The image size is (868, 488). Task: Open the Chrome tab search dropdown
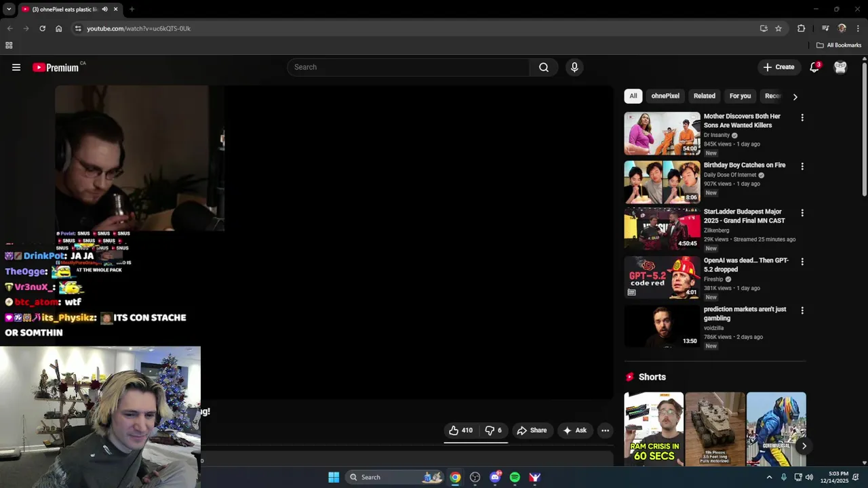[8, 9]
